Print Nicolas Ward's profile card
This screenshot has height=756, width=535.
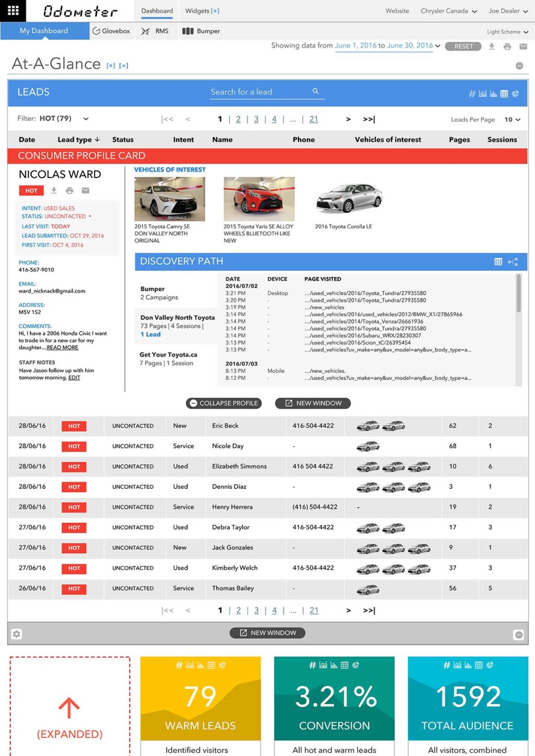69,190
